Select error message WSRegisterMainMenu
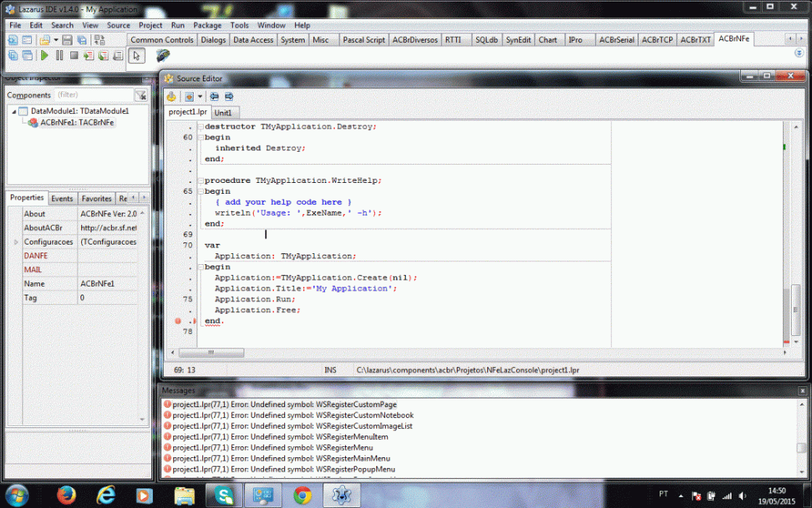 click(x=281, y=459)
